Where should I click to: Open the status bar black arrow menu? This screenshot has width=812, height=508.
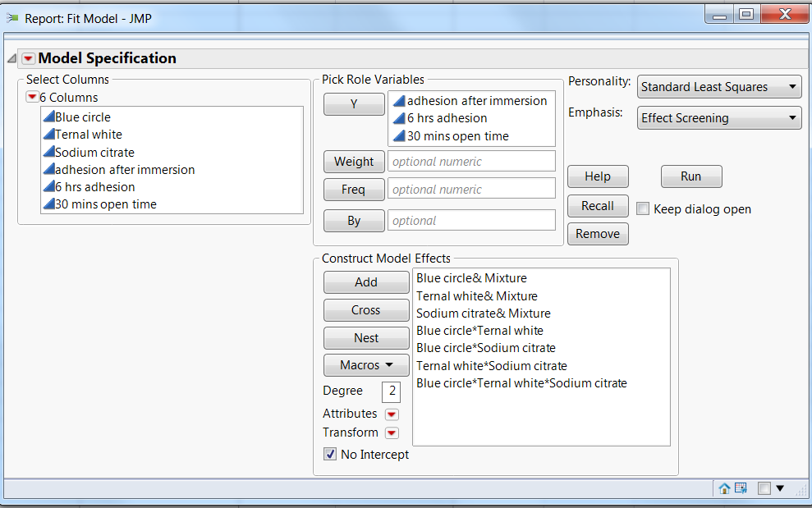pos(780,488)
